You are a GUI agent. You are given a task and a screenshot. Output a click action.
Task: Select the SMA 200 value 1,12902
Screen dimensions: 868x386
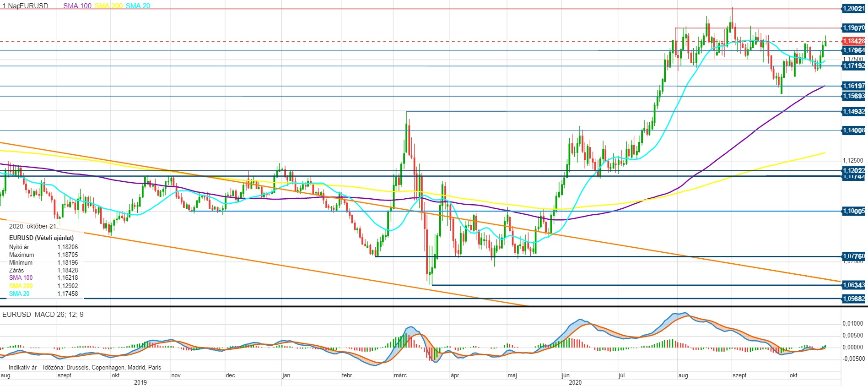point(68,286)
